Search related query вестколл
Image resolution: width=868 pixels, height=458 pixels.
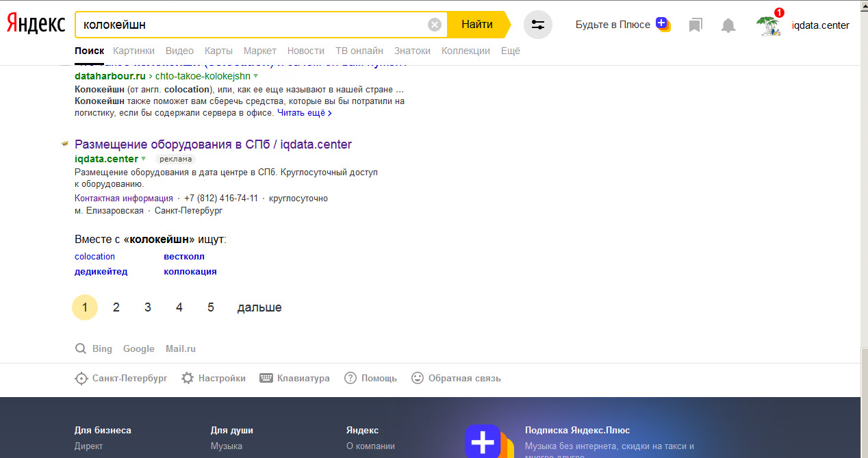pos(184,257)
